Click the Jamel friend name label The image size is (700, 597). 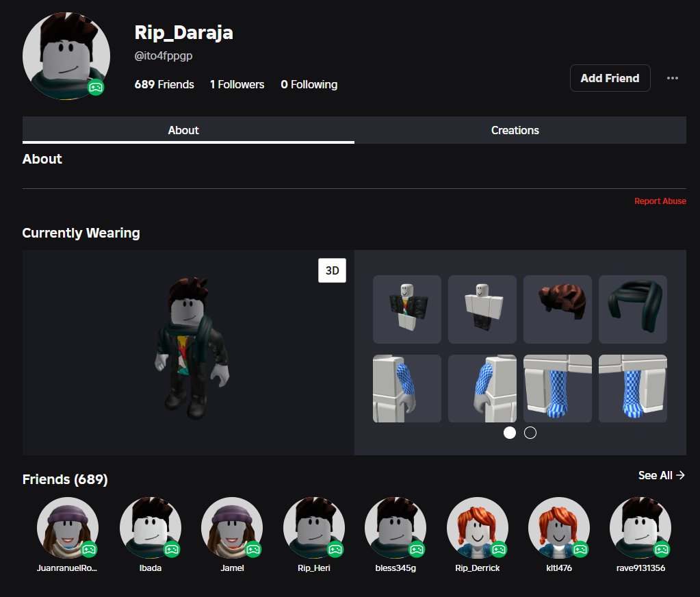click(232, 568)
